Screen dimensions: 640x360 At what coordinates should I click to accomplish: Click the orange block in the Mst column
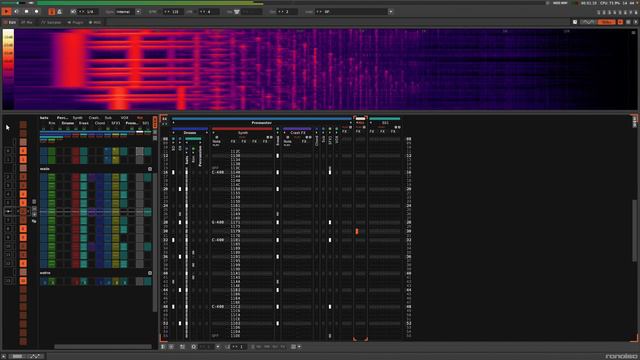click(357, 231)
